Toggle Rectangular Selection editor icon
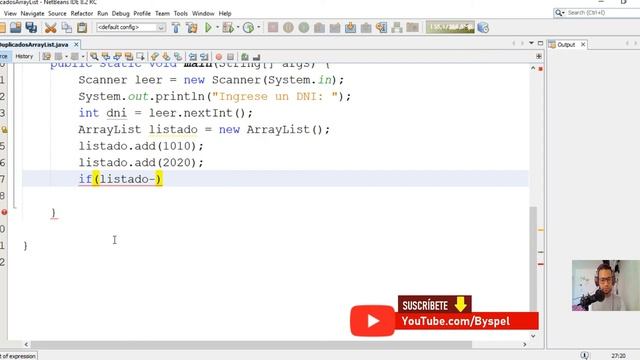Screen dimensions: 640x360 pyautogui.click(x=140, y=56)
